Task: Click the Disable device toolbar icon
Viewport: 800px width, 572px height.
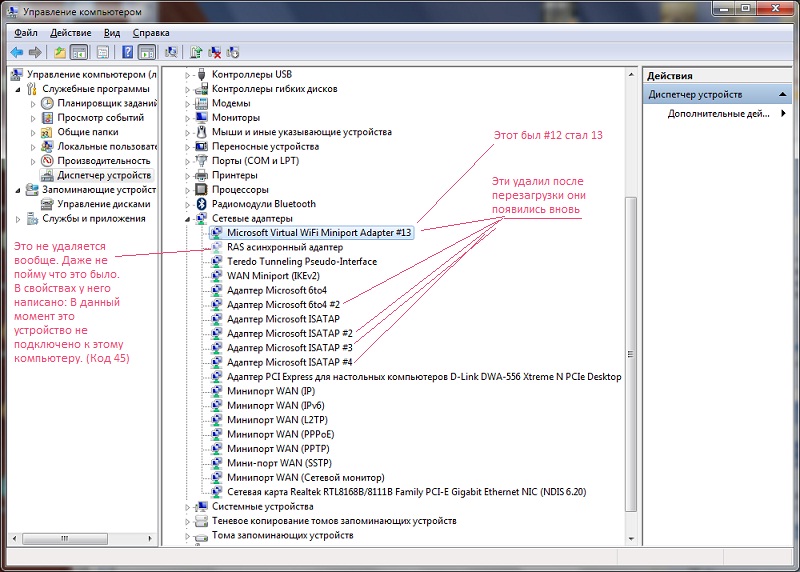Action: click(x=233, y=52)
